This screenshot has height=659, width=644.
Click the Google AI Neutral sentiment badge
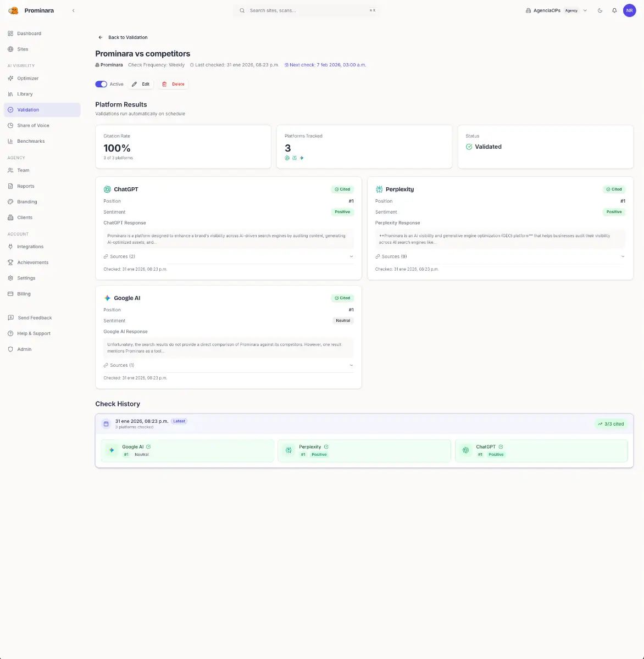point(343,321)
